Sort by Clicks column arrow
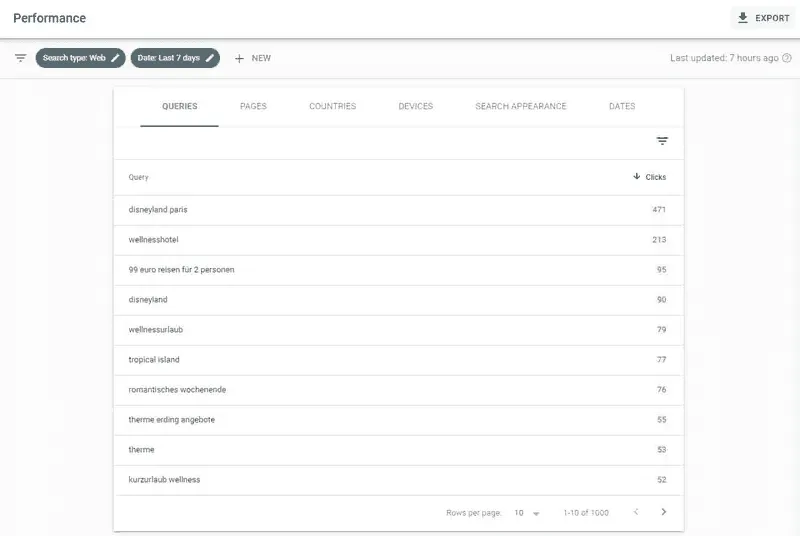Screen dimensions: 800x536 tap(637, 177)
